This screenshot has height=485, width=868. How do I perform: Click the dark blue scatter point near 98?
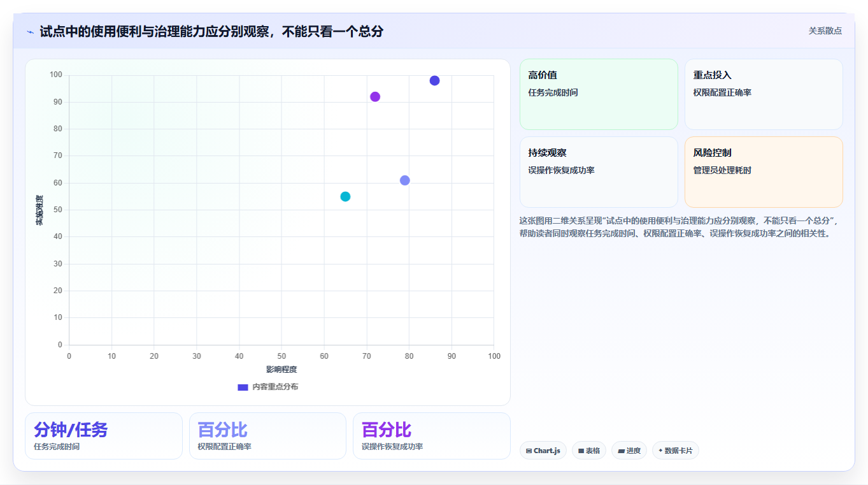coord(434,80)
